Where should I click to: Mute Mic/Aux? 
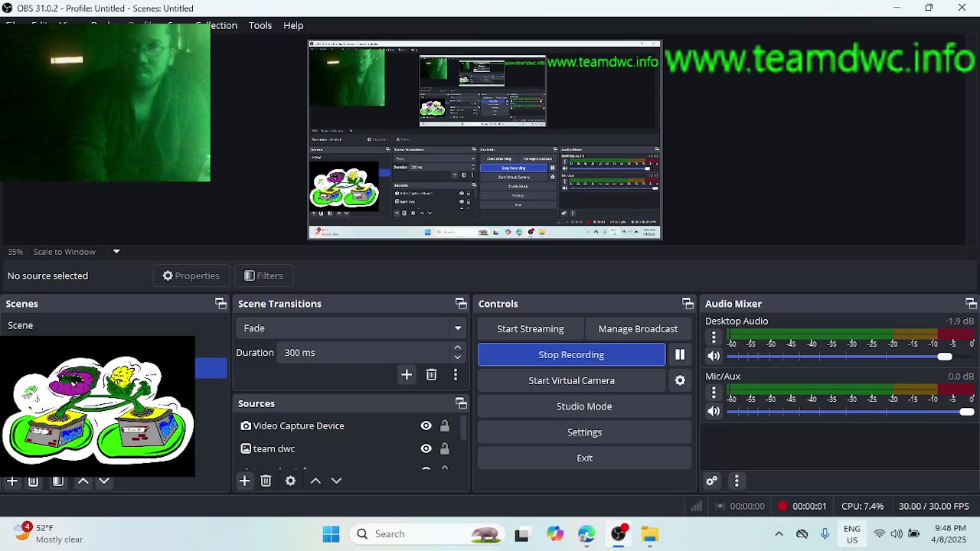pyautogui.click(x=714, y=411)
